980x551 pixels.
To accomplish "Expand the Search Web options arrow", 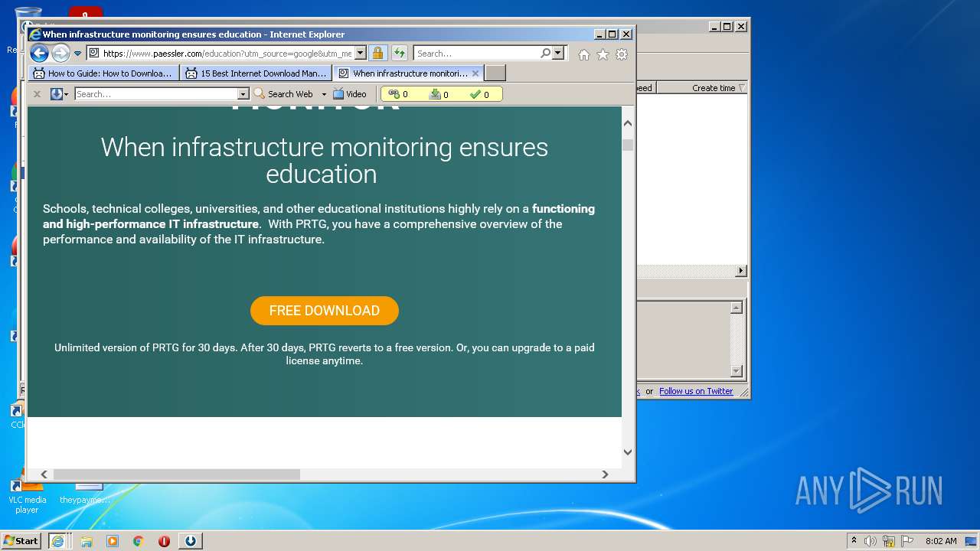I will pos(324,94).
